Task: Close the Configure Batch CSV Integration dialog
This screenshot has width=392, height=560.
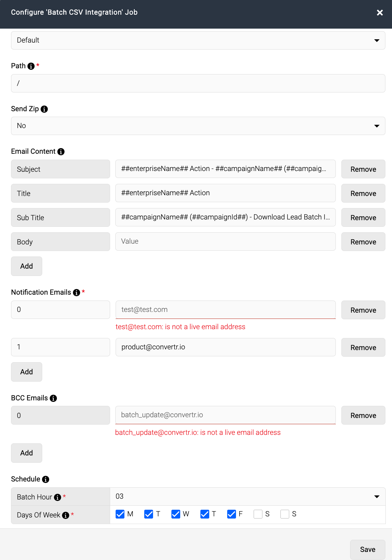Action: 380,12
